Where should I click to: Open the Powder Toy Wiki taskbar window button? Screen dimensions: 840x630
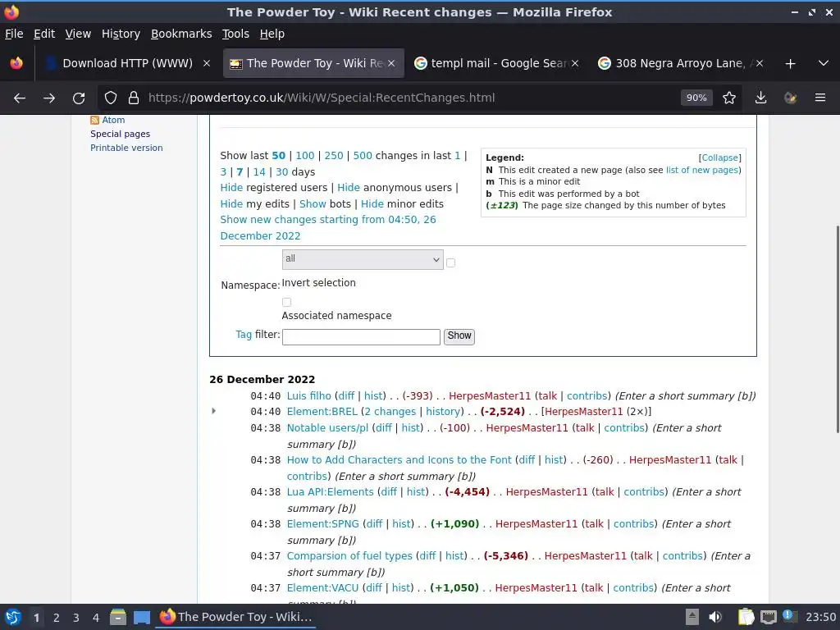point(235,617)
